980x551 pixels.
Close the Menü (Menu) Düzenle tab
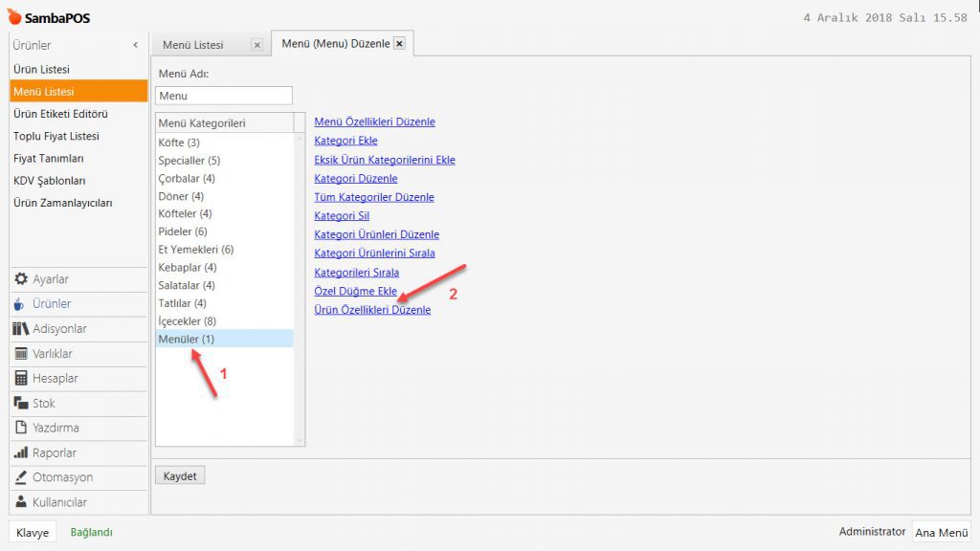tap(399, 44)
